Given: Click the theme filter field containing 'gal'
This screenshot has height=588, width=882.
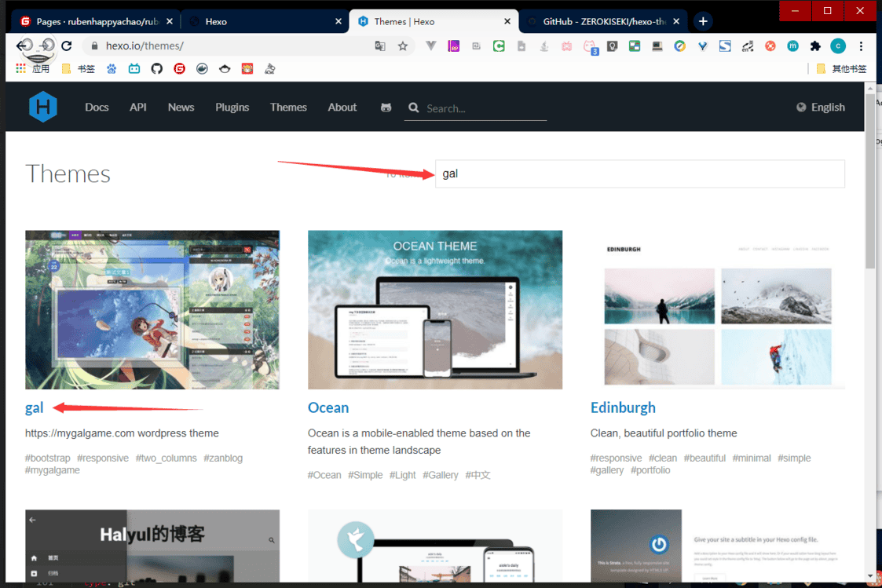Looking at the screenshot, I should point(639,174).
